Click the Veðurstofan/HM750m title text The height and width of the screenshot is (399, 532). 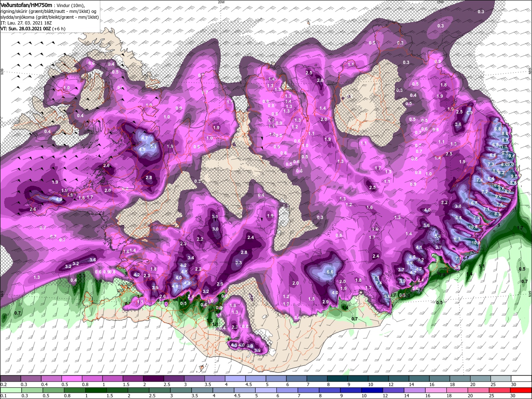27,5
